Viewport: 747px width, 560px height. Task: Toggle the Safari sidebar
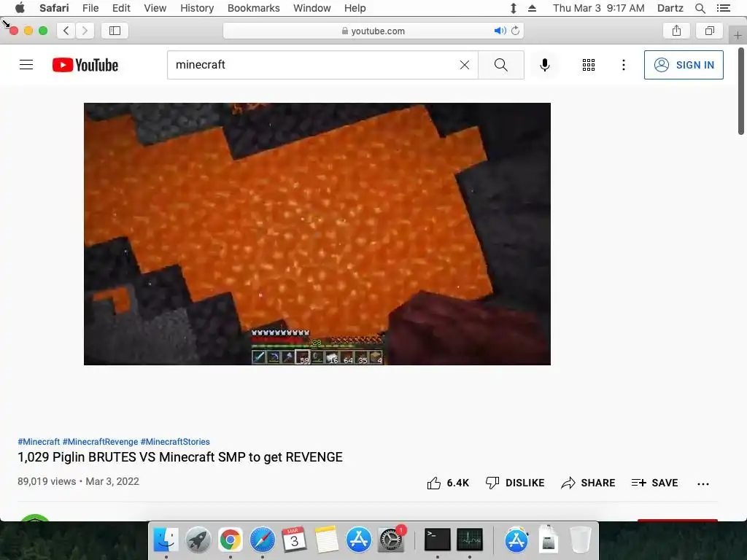pos(115,31)
